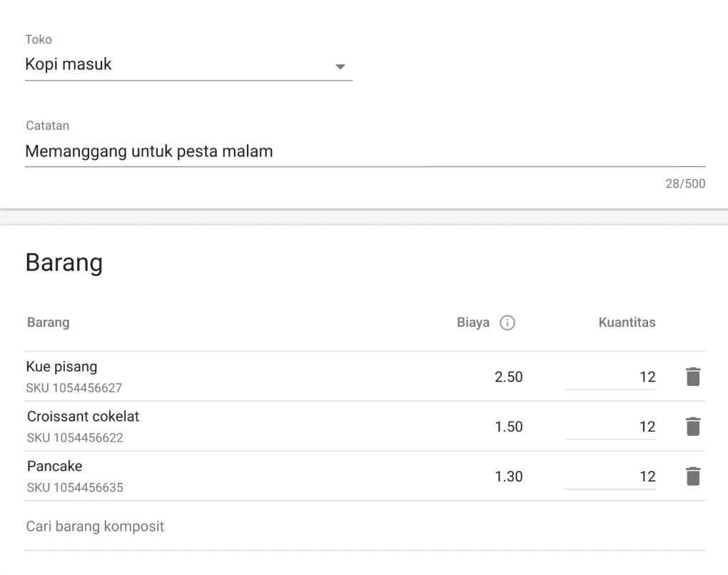Open the Kue pisang item name
This screenshot has width=728, height=575.
61,367
